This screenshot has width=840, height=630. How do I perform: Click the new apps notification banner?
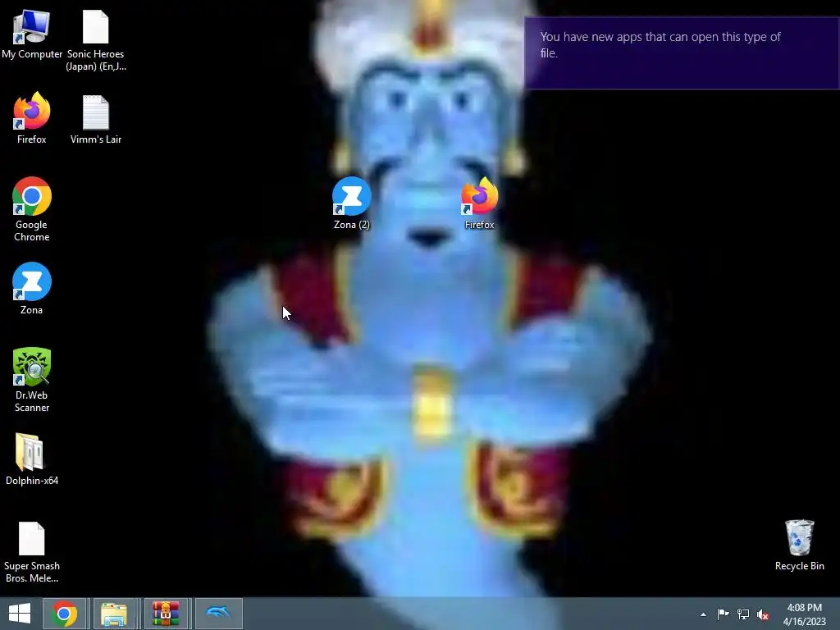[x=682, y=53]
